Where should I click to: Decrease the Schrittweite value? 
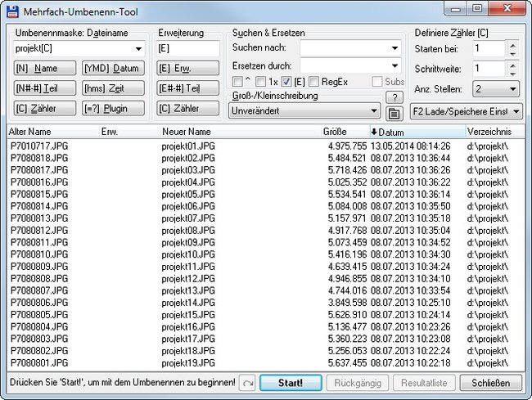point(513,74)
